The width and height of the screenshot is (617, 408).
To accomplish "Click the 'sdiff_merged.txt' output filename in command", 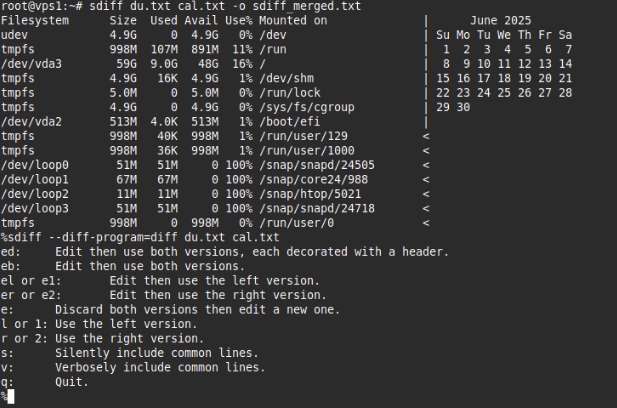I will click(x=305, y=6).
